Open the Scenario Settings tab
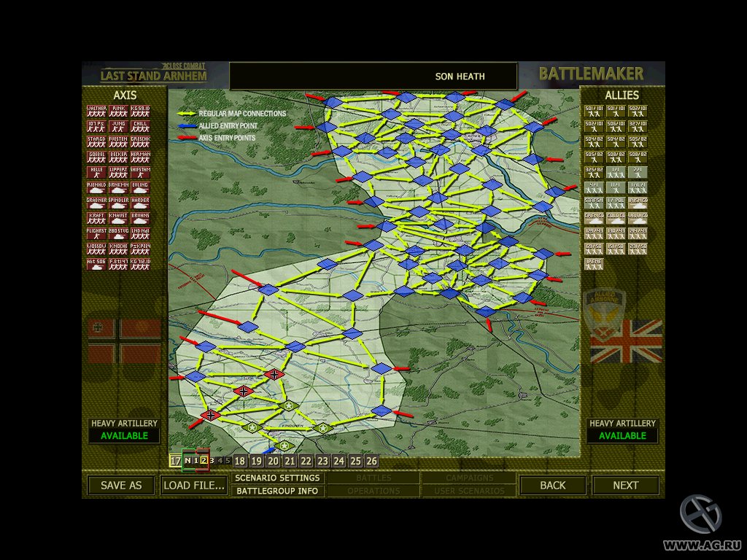Viewport: 747px width, 560px height. pos(277,478)
